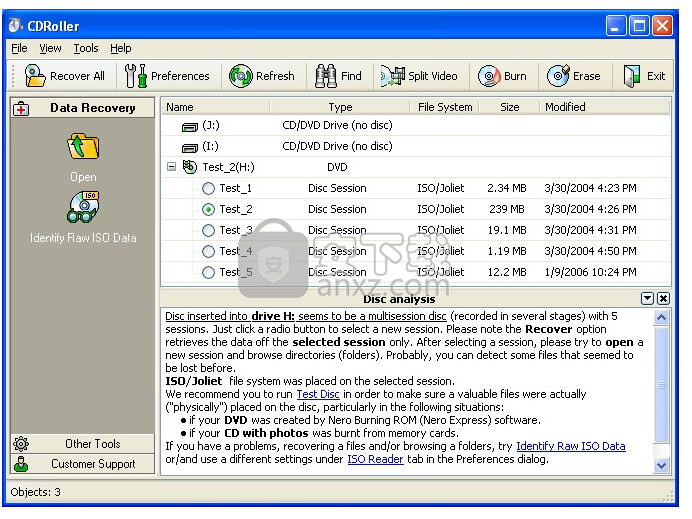Click the Test_3 session name
692x519 pixels.
(x=236, y=230)
